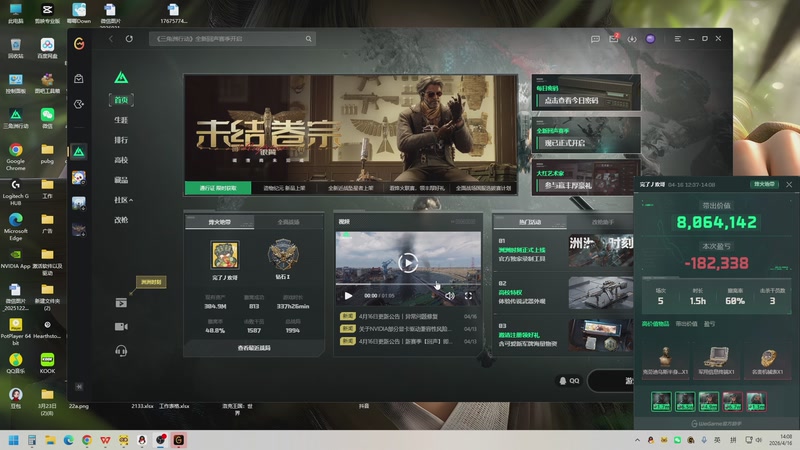Viewport: 800px width, 450px height.
Task: Click the green Delta Force triangle logo
Action: coord(121,78)
